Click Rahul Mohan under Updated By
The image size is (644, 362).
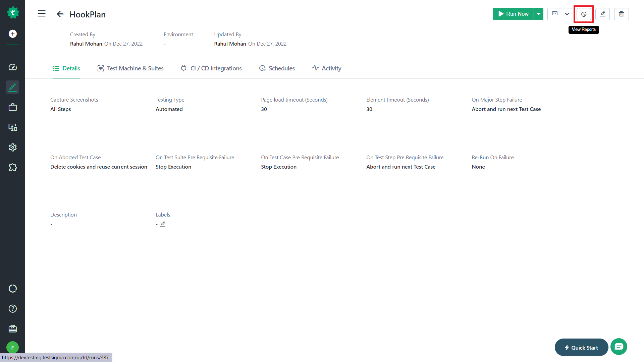click(230, 44)
